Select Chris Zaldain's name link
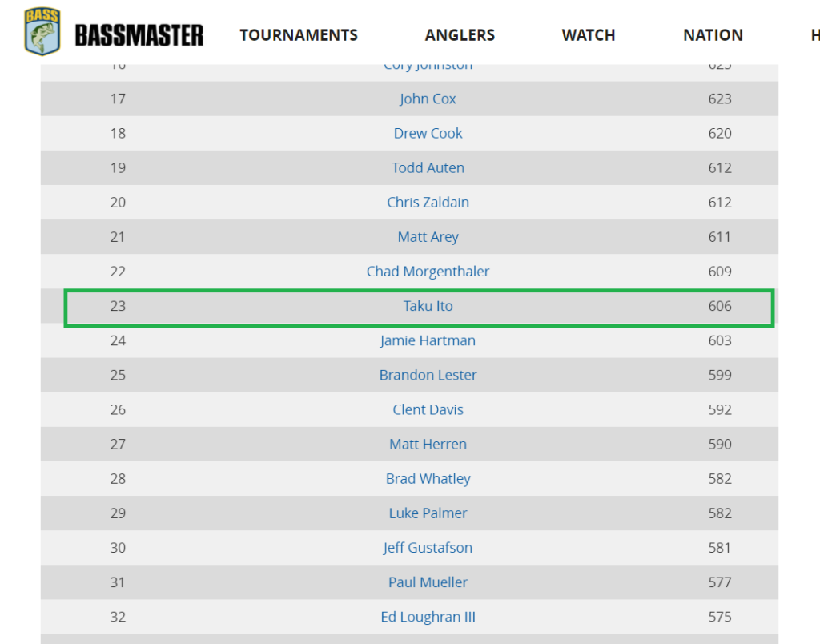The height and width of the screenshot is (644, 820). [x=428, y=202]
